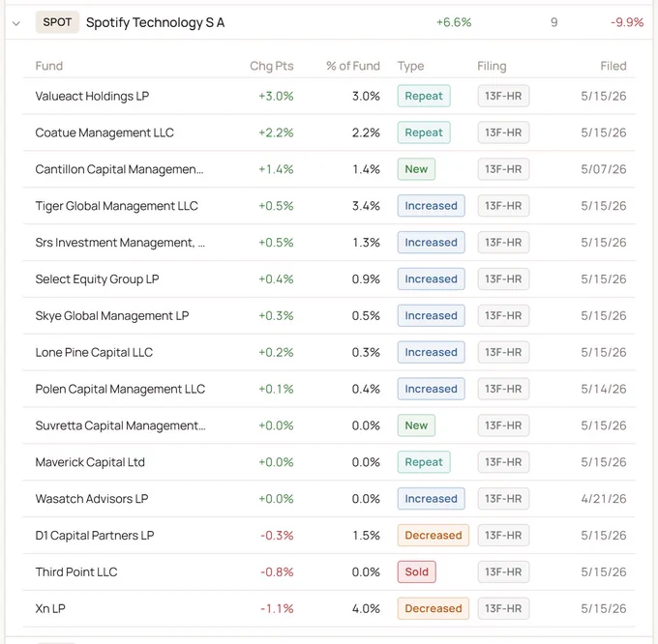Open 13F-HR filing for Cantillon Capital
This screenshot has height=644, width=658.
coord(503,169)
